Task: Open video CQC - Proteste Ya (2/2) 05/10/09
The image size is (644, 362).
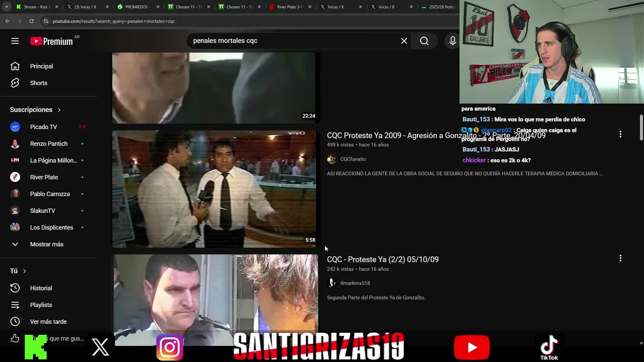Action: coord(383,259)
